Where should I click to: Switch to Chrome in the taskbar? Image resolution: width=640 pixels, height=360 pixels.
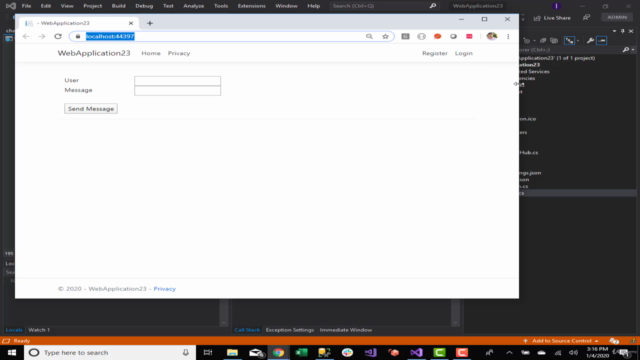(x=278, y=352)
